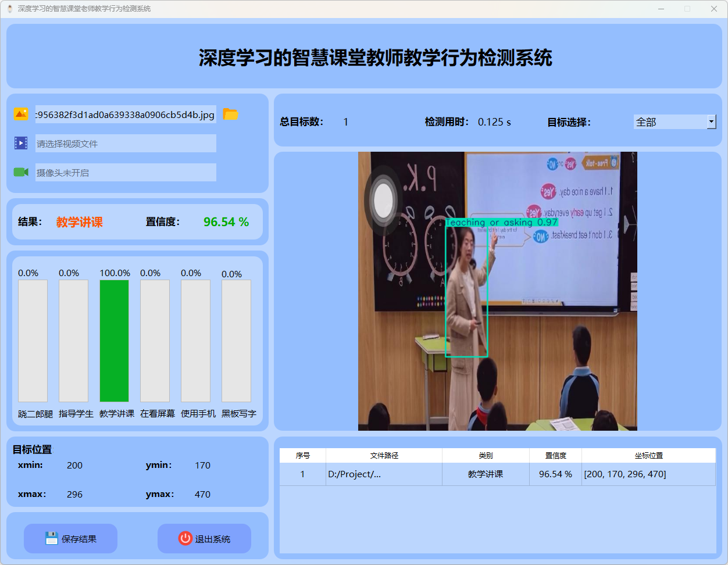Click the app icon in title bar

click(x=10, y=9)
